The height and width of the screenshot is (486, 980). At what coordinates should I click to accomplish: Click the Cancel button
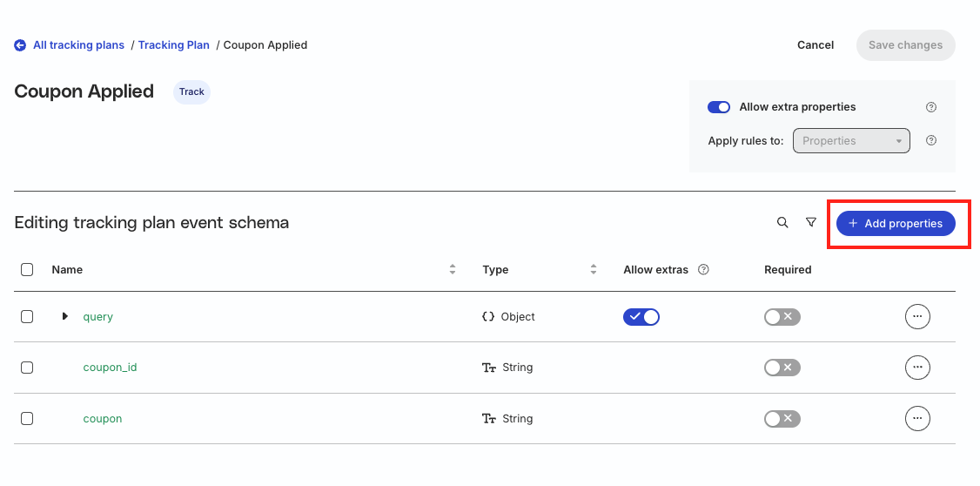(x=815, y=45)
